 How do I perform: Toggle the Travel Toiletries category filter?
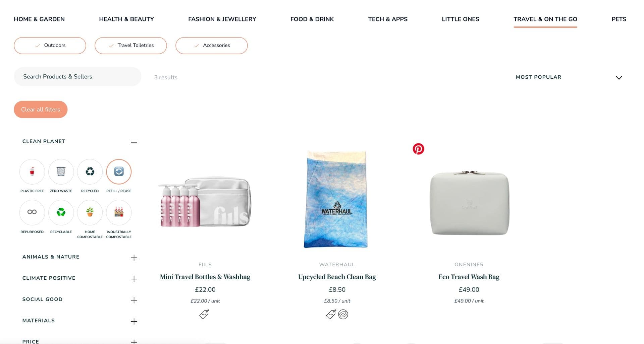(x=131, y=46)
